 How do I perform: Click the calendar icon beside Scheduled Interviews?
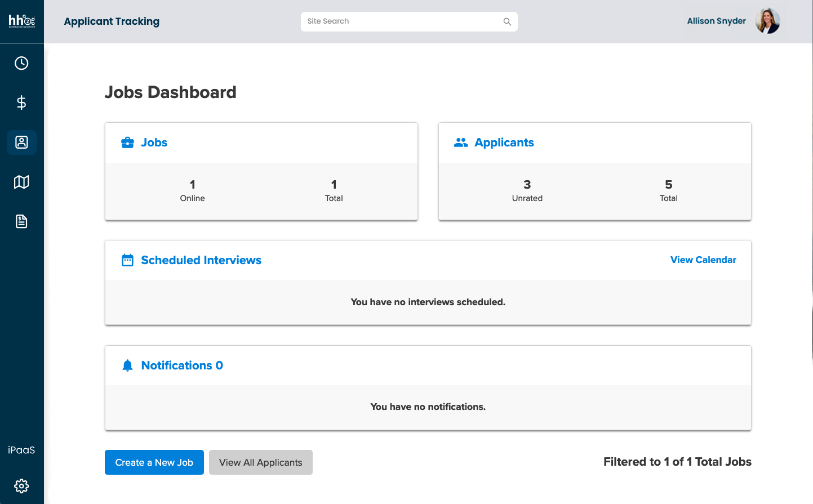pos(127,260)
